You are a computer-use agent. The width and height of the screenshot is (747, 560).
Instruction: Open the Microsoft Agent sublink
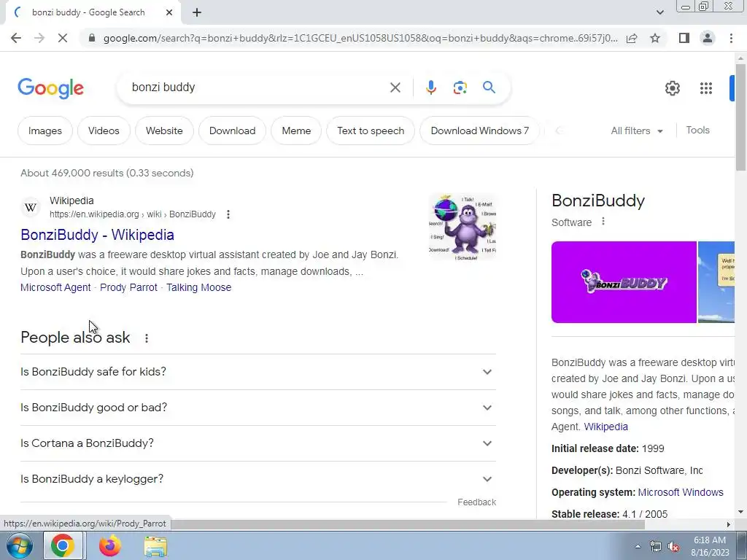pyautogui.click(x=55, y=287)
